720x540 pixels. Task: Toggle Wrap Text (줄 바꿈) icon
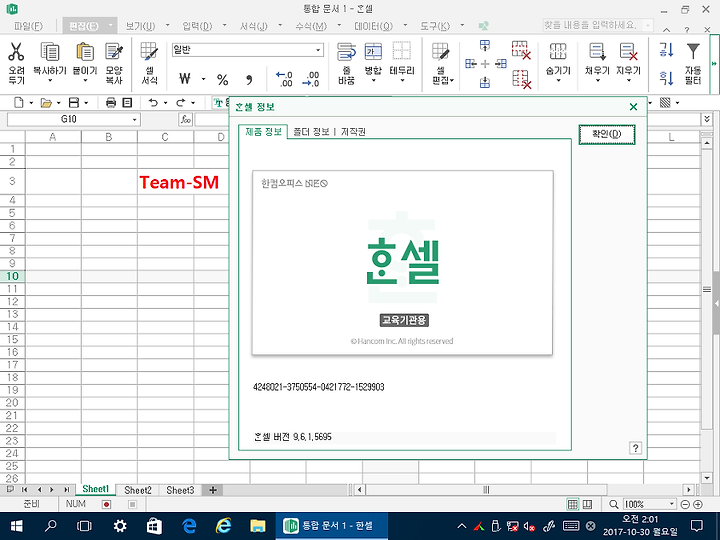(x=346, y=52)
